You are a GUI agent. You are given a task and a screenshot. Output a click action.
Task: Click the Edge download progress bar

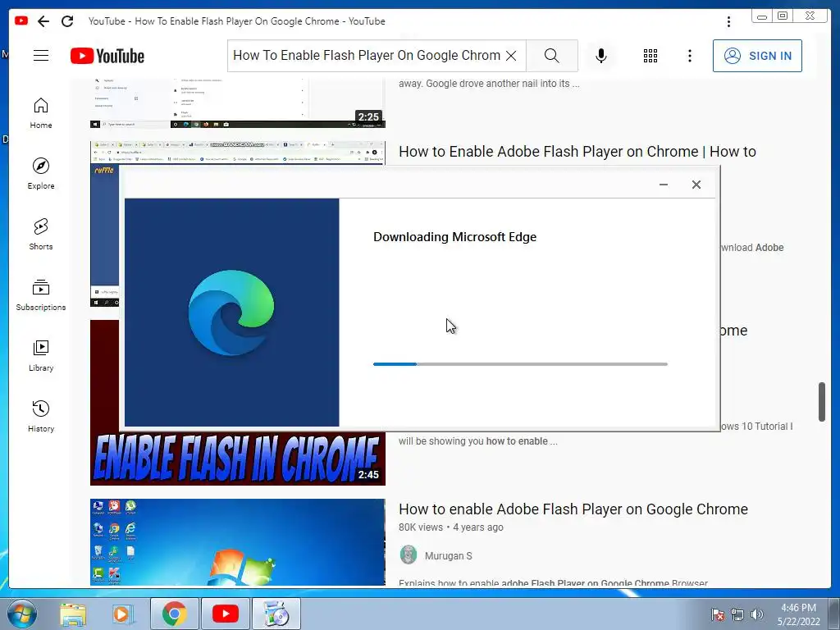point(520,364)
